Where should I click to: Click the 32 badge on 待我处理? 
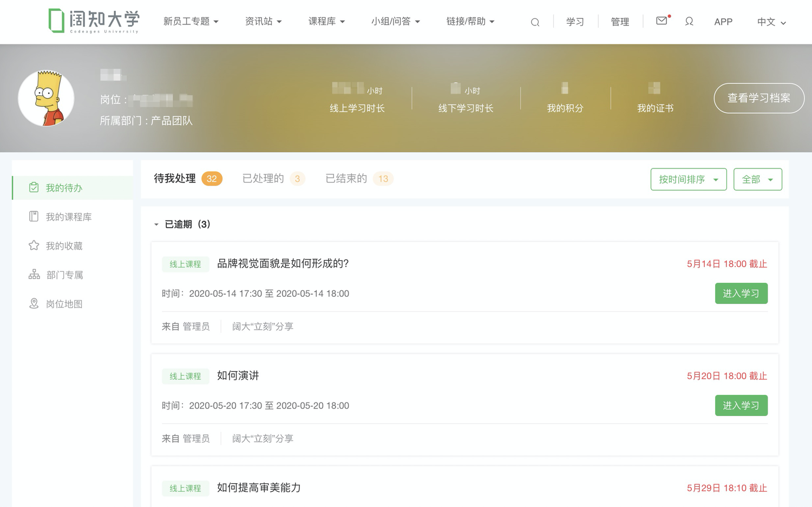[x=212, y=179]
